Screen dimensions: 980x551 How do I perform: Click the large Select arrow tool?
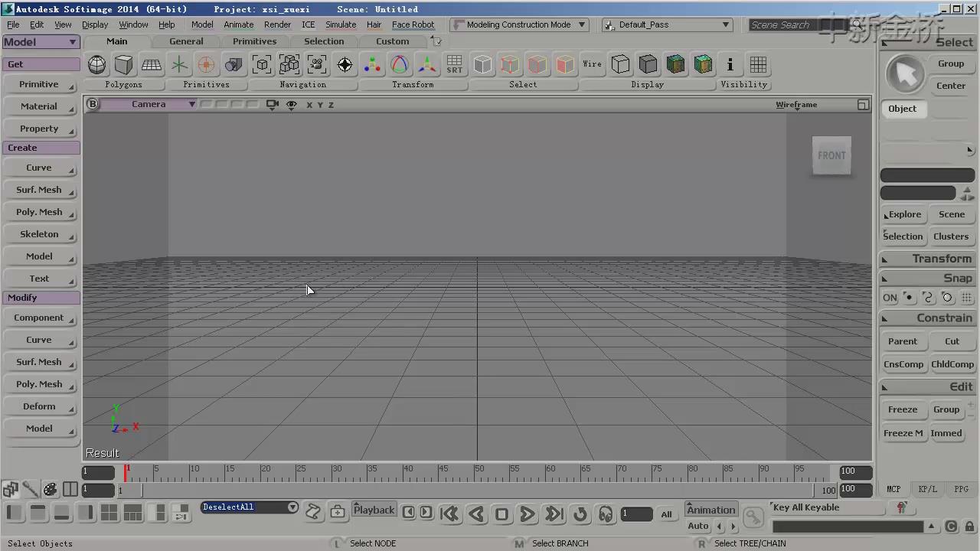point(906,75)
